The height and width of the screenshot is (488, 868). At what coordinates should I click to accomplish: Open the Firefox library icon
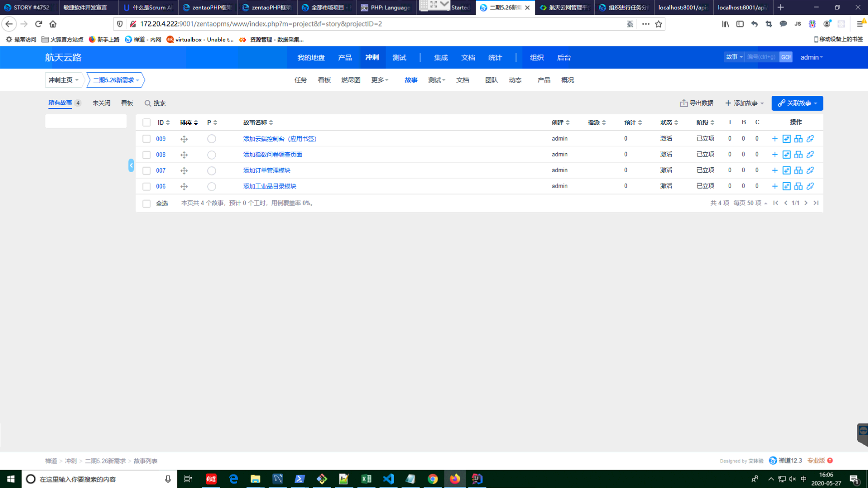click(725, 24)
